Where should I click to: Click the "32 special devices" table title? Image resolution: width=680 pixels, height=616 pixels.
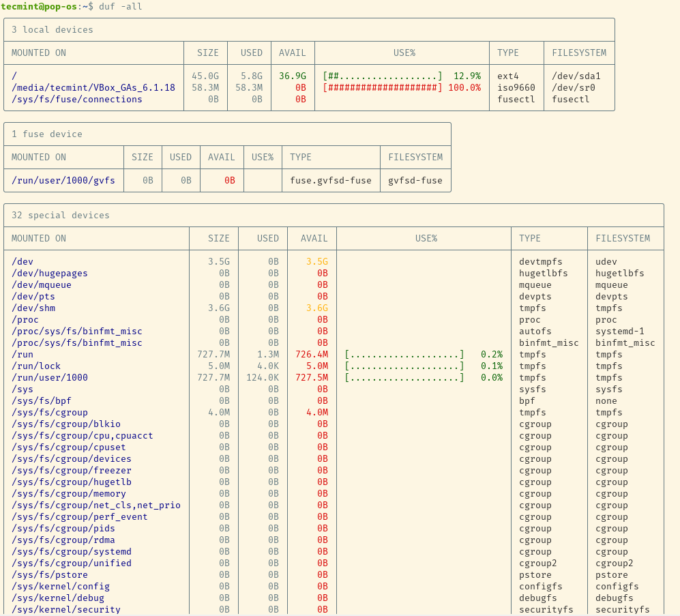61,215
